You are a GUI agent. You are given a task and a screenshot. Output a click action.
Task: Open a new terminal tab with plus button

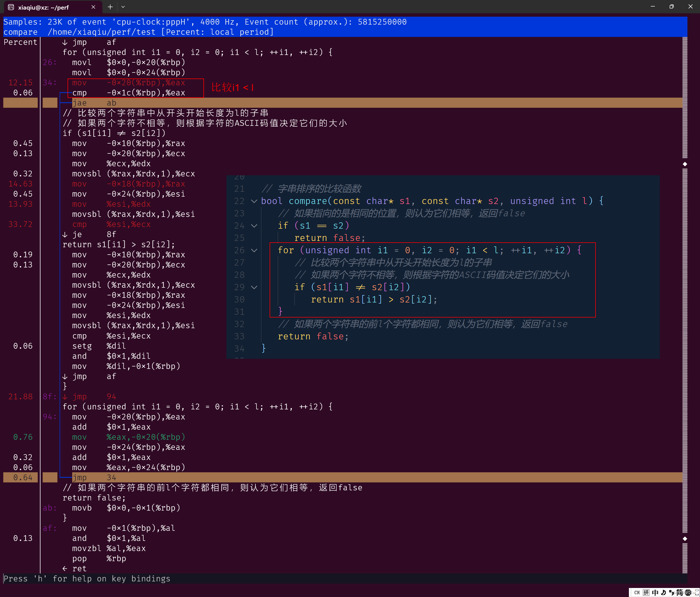(110, 7)
